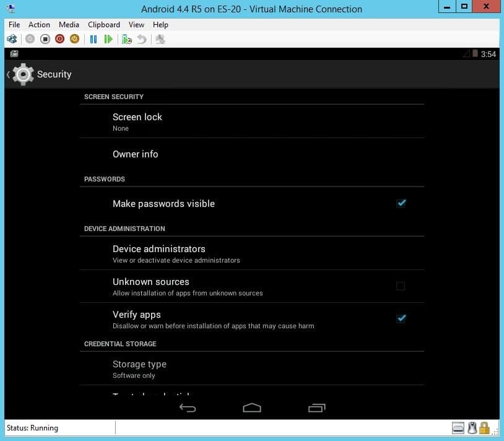
Task: Open the View menu
Action: pos(136,25)
